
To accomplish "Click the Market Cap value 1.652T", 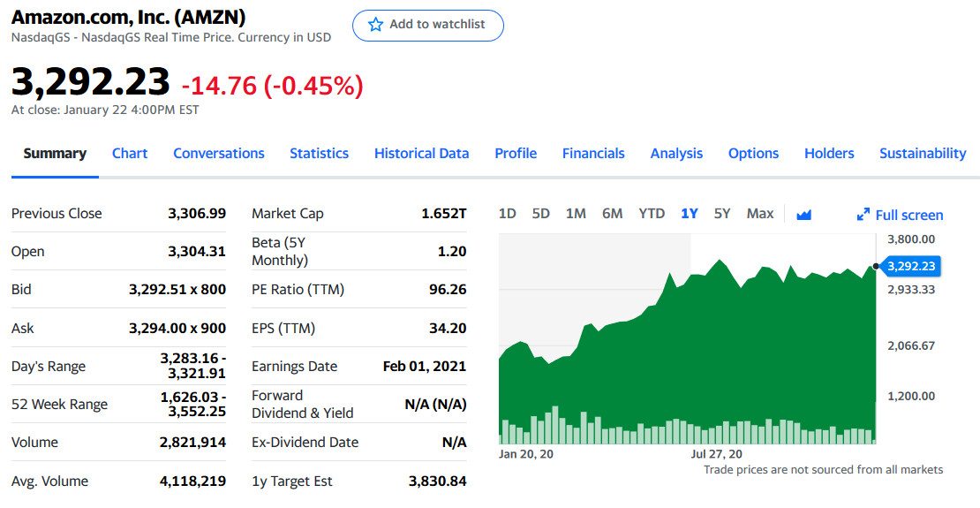I will tap(444, 213).
